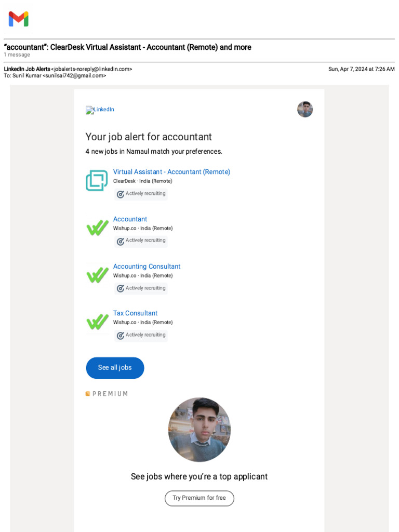Viewport: 399px width, 532px height.
Task: Click recipient email sunilsai742@gmail.com
Action: pos(75,76)
